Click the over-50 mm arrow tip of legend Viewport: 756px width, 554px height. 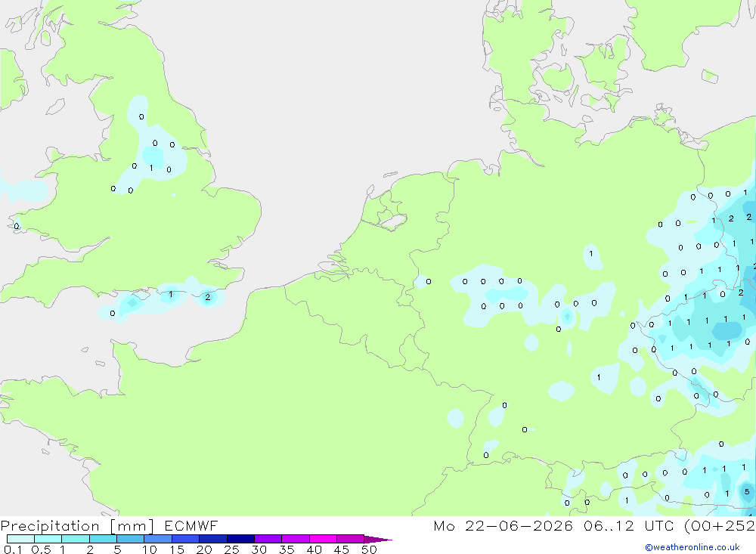coord(378,540)
